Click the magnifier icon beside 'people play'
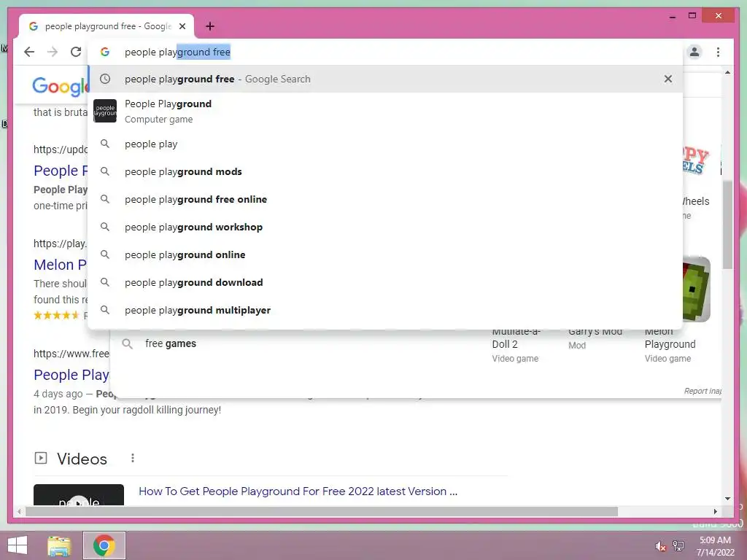 (105, 144)
